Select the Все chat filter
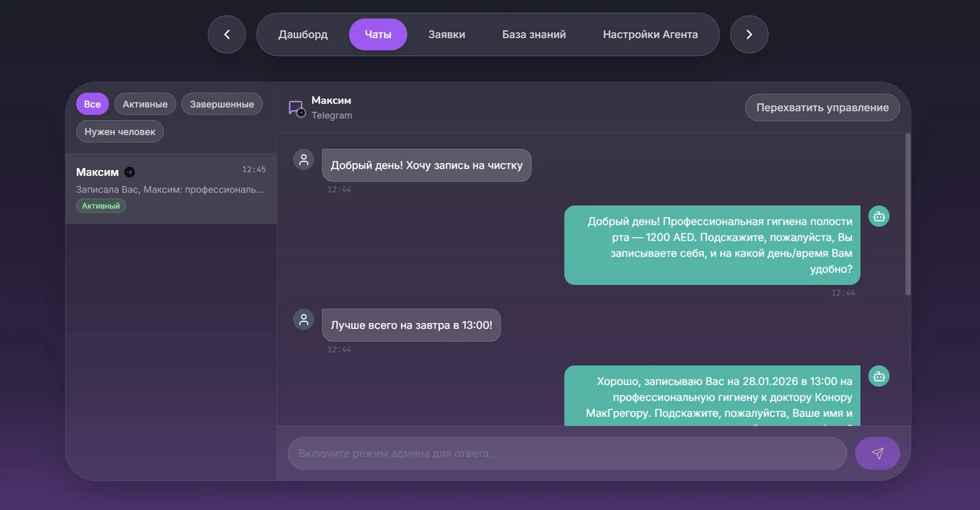Screen dimensions: 980x510 (92, 104)
